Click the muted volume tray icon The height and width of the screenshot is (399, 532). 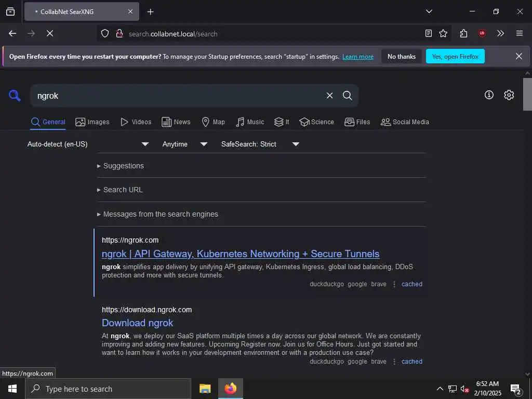(x=464, y=389)
